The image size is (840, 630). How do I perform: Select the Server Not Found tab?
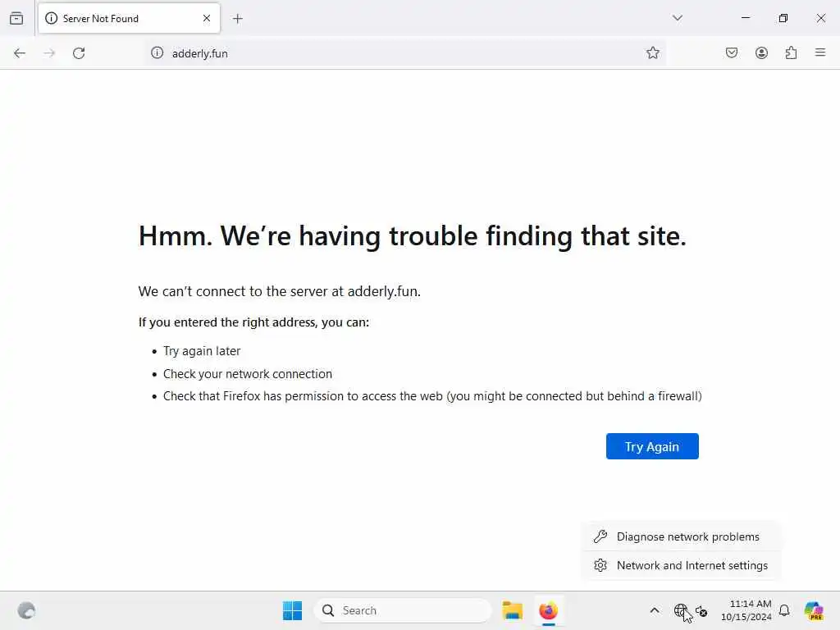pyautogui.click(x=129, y=18)
